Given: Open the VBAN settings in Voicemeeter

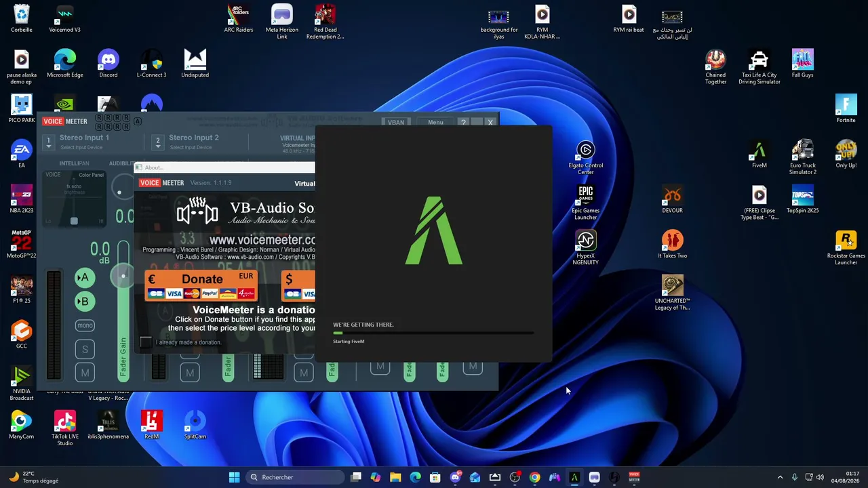Looking at the screenshot, I should click(x=396, y=123).
